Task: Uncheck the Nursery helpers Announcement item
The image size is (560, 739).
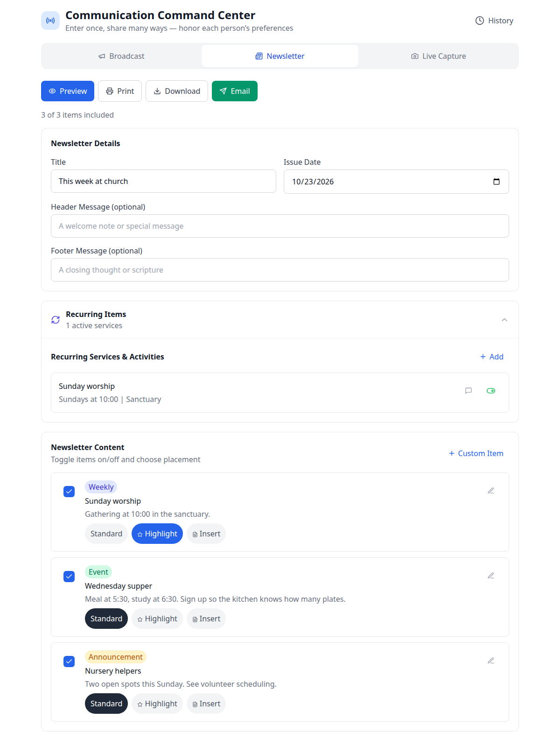Action: click(x=69, y=662)
